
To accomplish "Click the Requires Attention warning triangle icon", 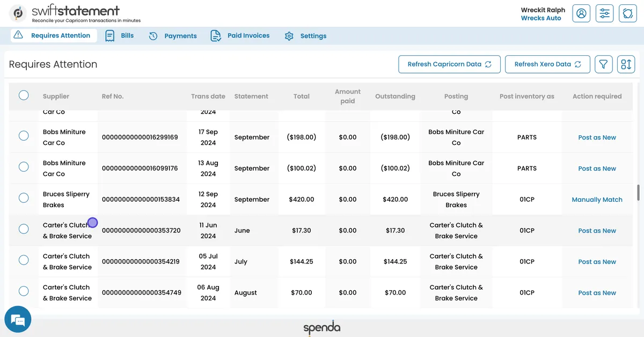I will 18,35.
